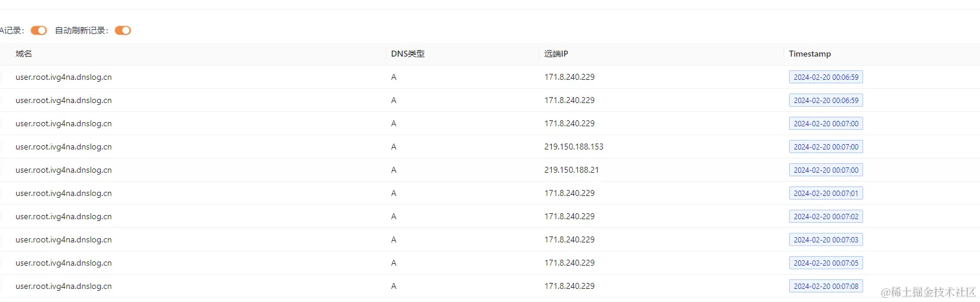Click timestamp tag in the 219.150.188.153 row
The width and height of the screenshot is (980, 302).
(826, 147)
